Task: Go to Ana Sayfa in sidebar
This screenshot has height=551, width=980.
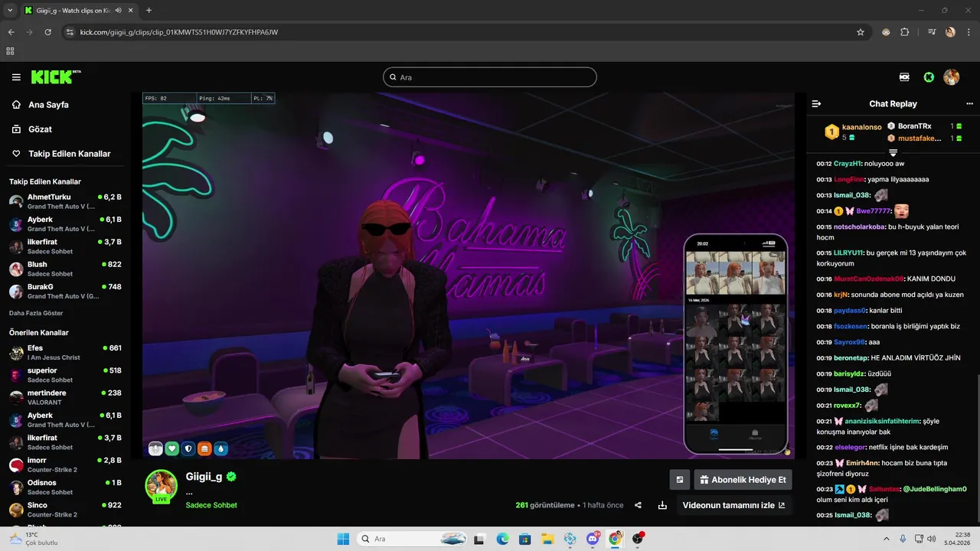Action: pos(48,105)
